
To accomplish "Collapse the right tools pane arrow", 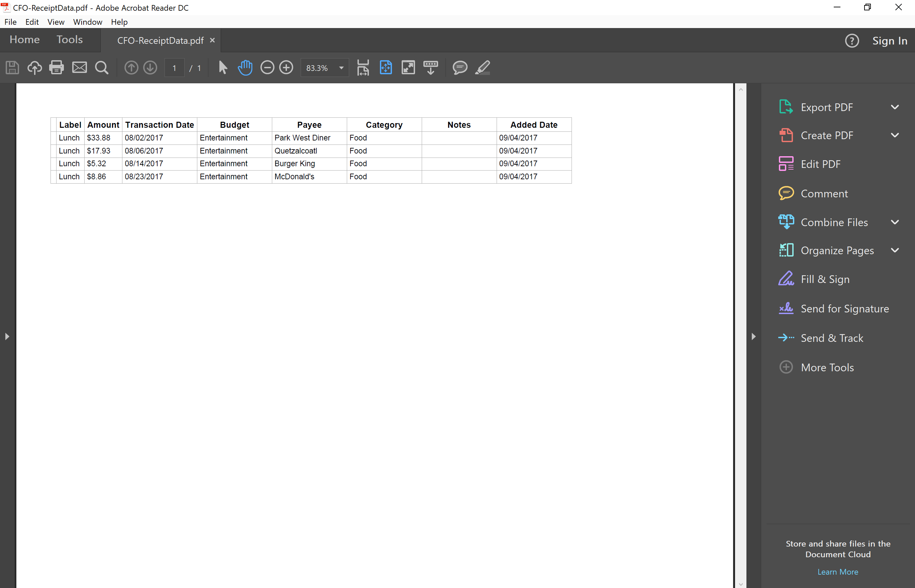I will [753, 336].
